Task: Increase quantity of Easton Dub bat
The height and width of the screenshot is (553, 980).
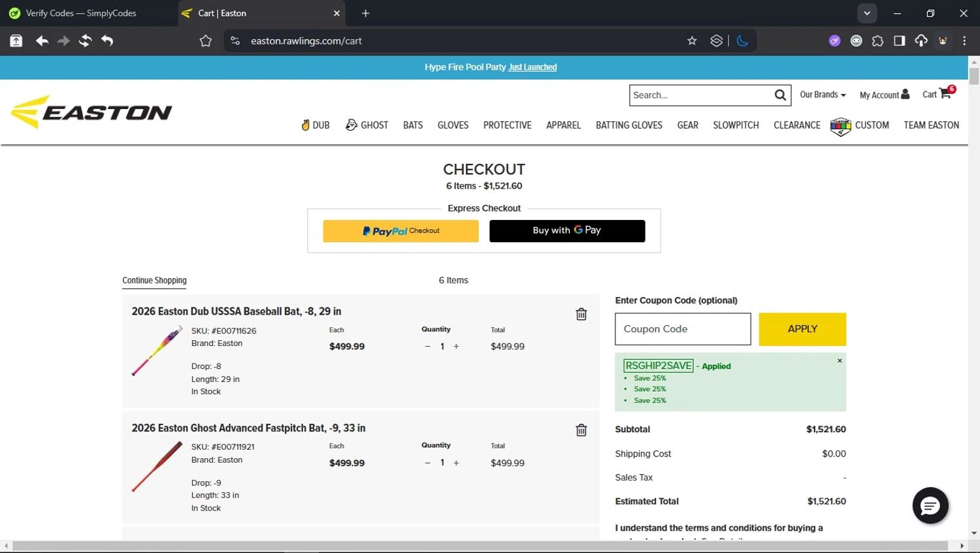Action: point(456,347)
